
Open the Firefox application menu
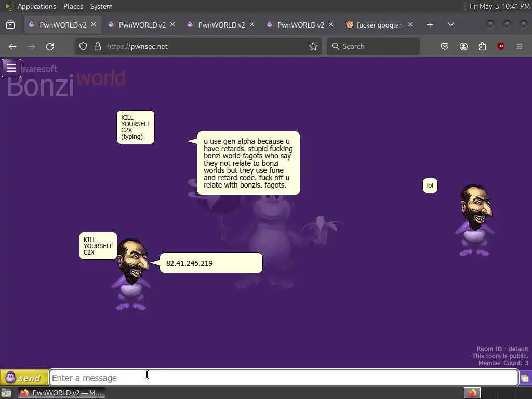click(x=520, y=46)
